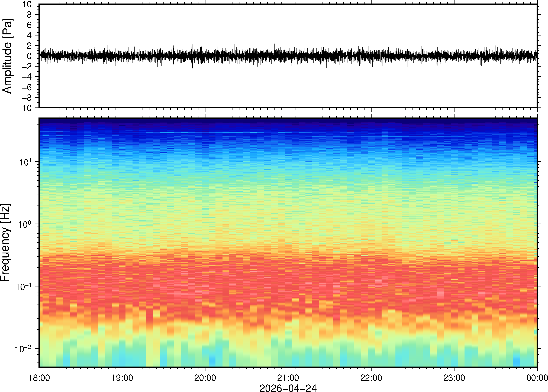This screenshot has height=392, width=548.
Task: Click the 0 amplitude tick label
Action: pos(30,56)
